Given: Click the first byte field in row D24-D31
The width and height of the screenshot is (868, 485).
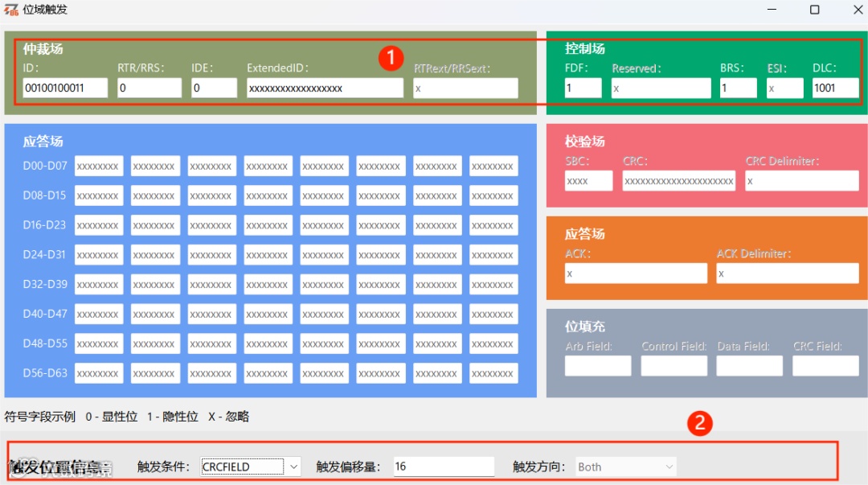Looking at the screenshot, I should 99,255.
